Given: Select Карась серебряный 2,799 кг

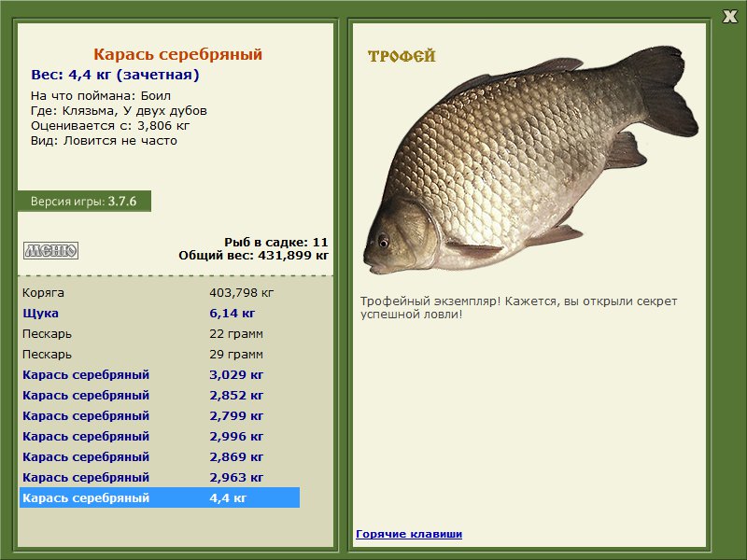Looking at the screenshot, I should click(160, 415).
